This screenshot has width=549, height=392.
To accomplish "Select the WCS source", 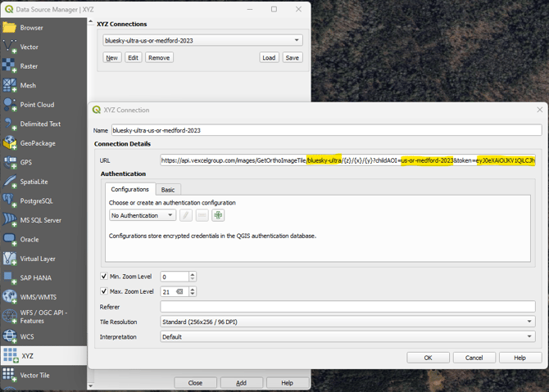I will tap(43, 336).
